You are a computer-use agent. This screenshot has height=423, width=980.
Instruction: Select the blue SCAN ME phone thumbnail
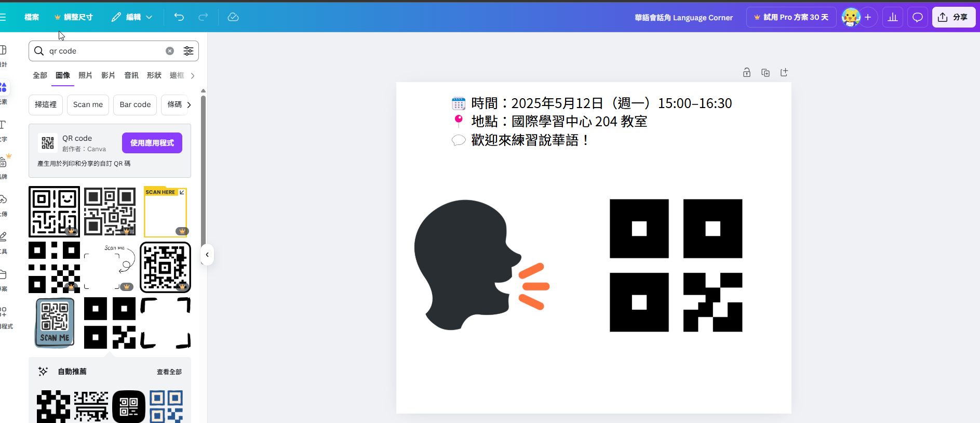pyautogui.click(x=55, y=323)
